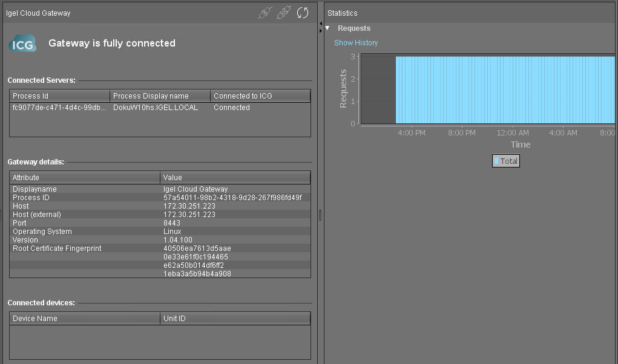Screen dimensions: 618x364
Task: Click the Connected to ICG column header
Action: tap(260, 96)
